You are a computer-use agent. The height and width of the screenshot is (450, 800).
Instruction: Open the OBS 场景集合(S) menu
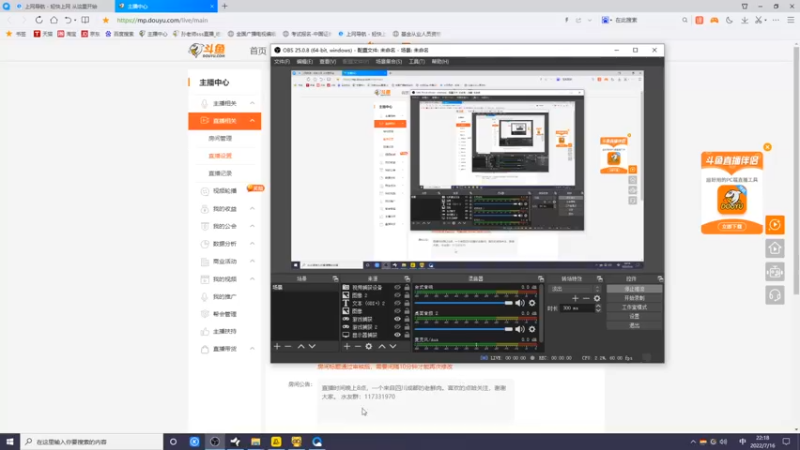389,62
